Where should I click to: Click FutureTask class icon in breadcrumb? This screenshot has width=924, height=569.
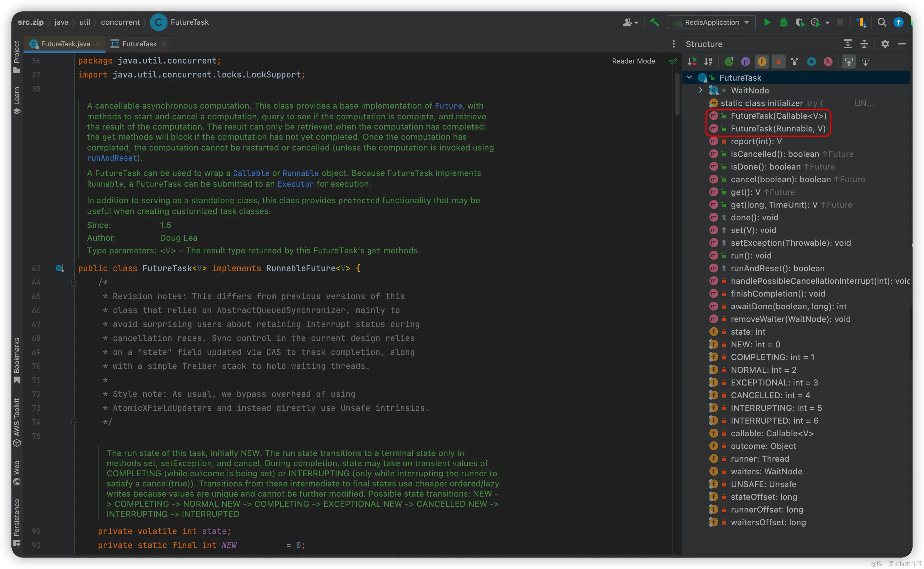pyautogui.click(x=158, y=22)
